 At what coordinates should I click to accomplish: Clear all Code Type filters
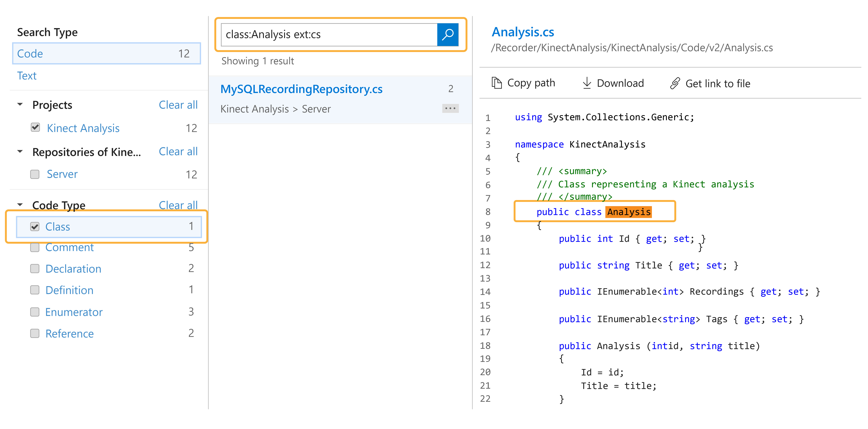178,205
